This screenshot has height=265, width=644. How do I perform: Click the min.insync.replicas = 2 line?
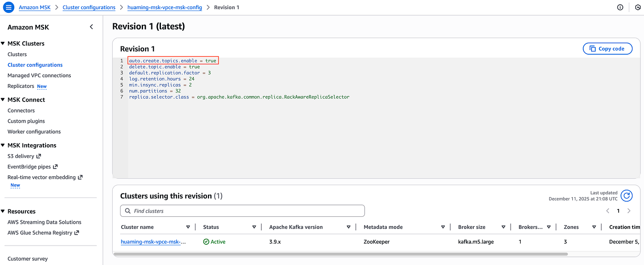pyautogui.click(x=160, y=85)
